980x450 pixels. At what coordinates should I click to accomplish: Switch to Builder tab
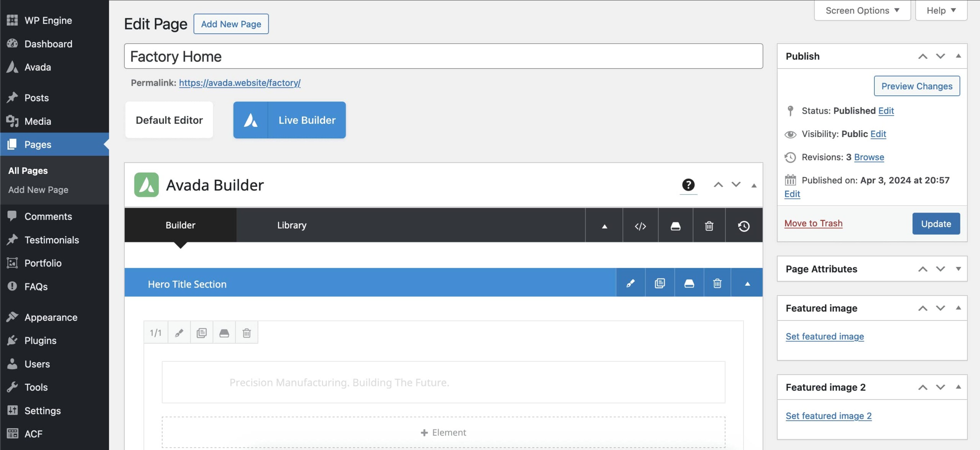[x=180, y=225]
